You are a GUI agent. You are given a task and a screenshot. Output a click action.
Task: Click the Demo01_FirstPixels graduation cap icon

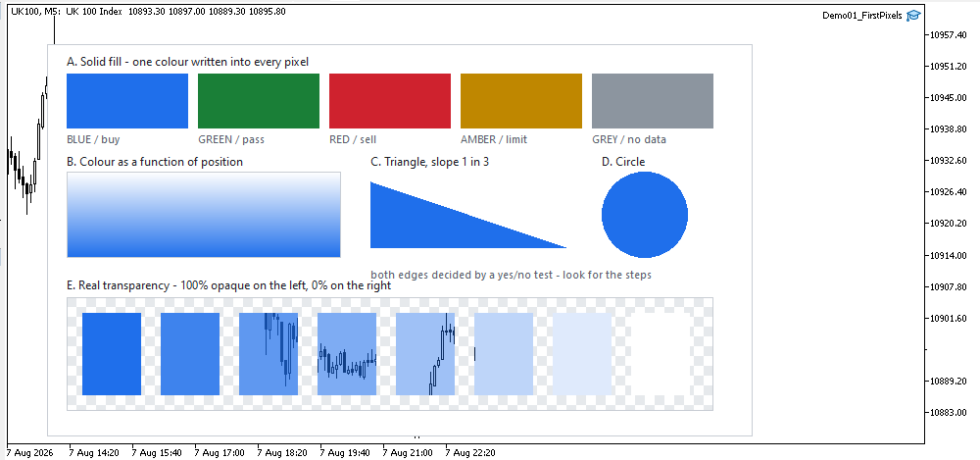(x=913, y=16)
